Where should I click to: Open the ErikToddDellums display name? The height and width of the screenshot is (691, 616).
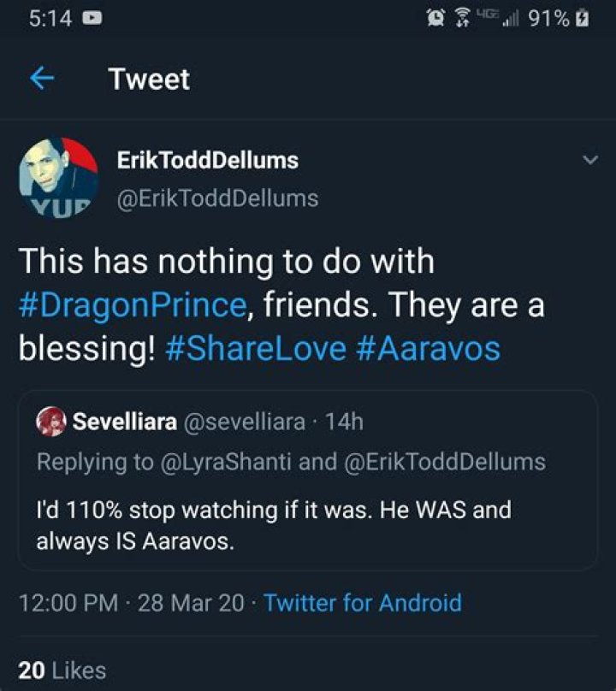click(x=207, y=160)
